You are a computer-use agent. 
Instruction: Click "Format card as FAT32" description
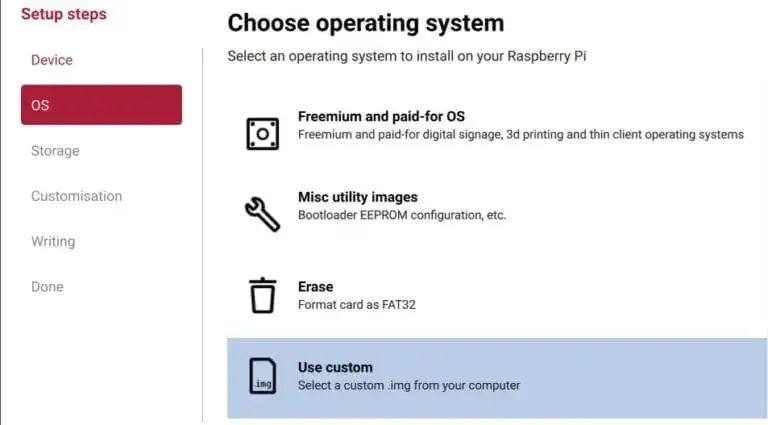click(356, 304)
